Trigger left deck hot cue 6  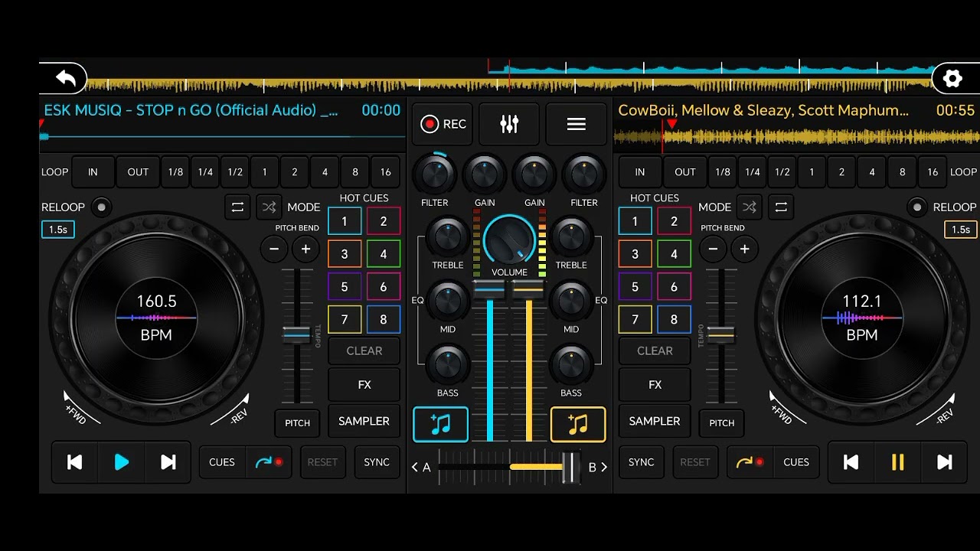384,287
